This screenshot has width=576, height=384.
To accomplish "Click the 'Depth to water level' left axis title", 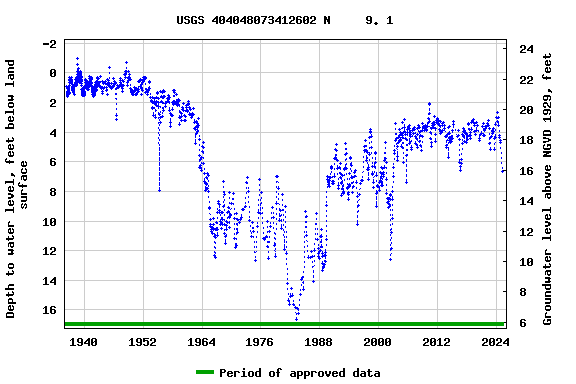I will tap(16, 188).
